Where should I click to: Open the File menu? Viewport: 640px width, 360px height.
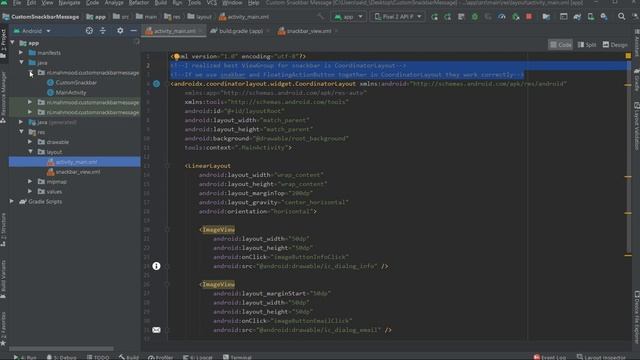coord(17,2)
